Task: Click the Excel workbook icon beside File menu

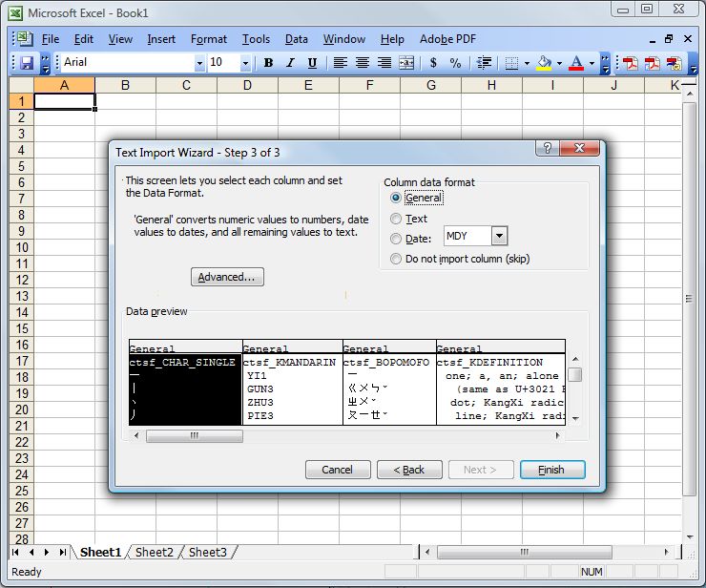Action: click(25, 39)
